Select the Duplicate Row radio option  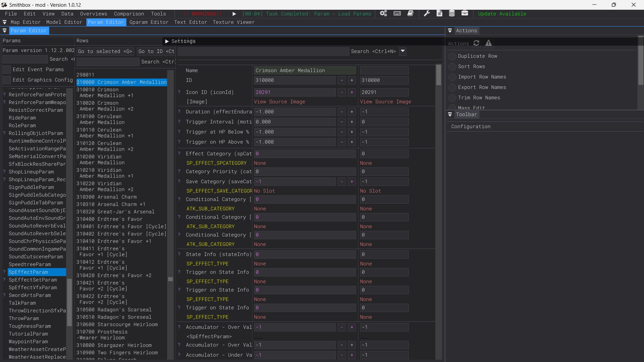pyautogui.click(x=452, y=56)
